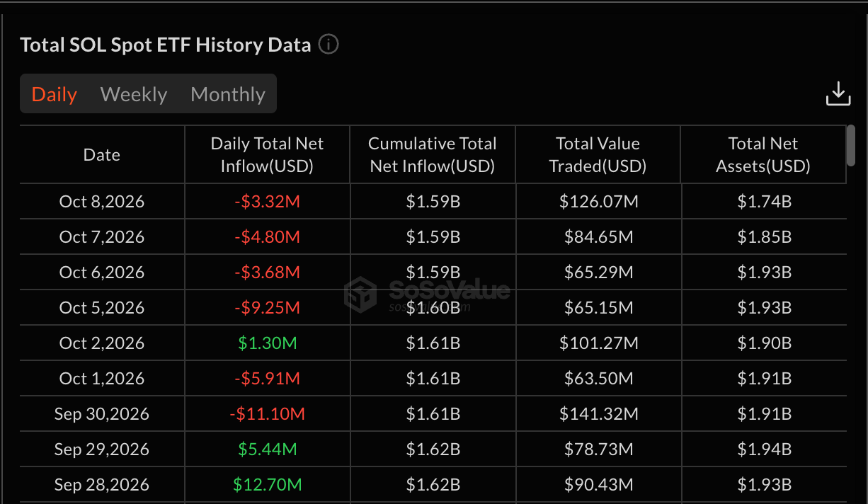Switch to the Weekly tab

pyautogui.click(x=134, y=94)
